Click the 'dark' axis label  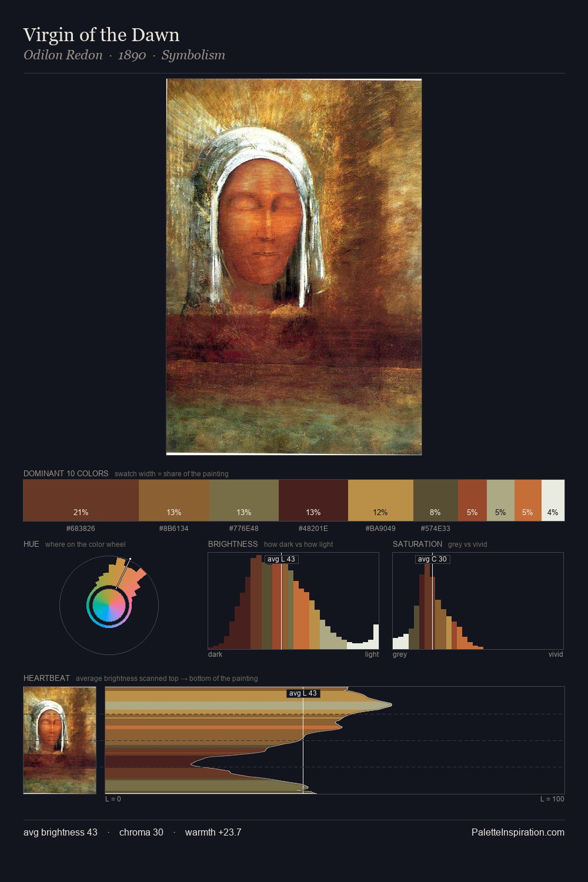click(215, 654)
